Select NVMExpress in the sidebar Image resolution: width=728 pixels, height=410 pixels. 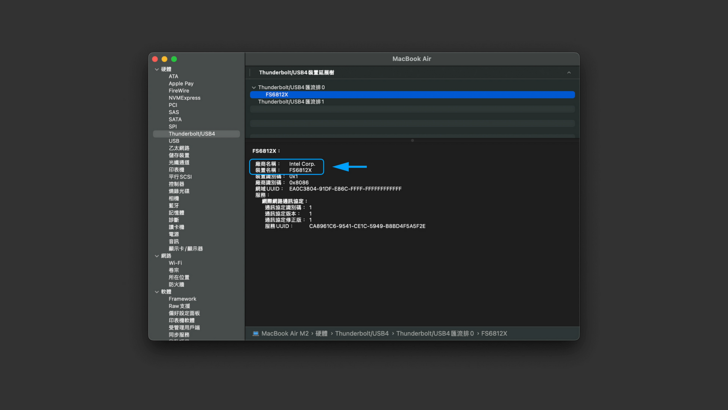[x=184, y=98]
